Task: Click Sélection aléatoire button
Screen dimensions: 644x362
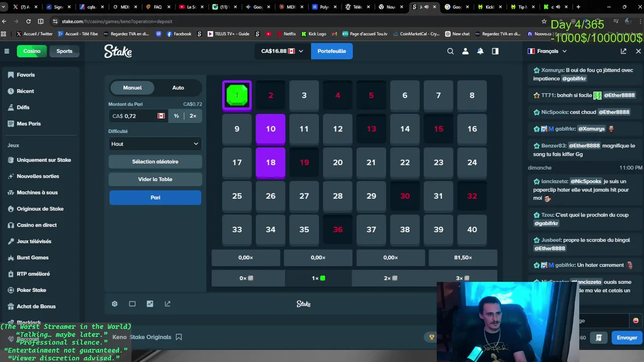Action: coord(155,162)
